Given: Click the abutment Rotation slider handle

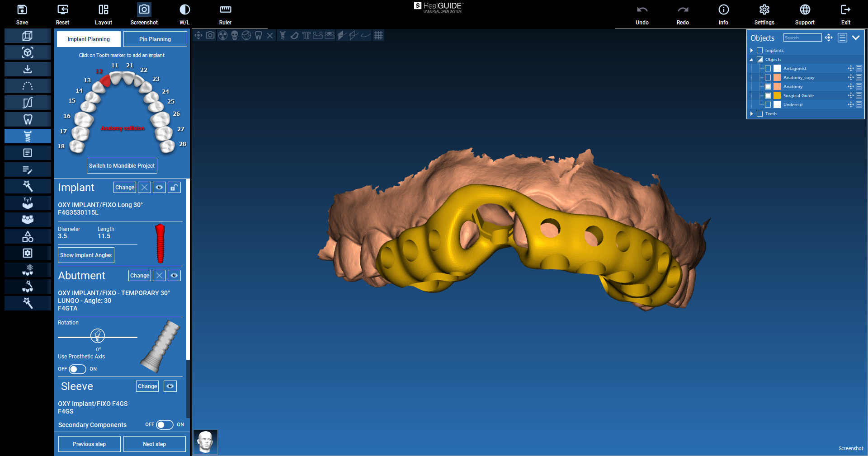Looking at the screenshot, I should (98, 336).
